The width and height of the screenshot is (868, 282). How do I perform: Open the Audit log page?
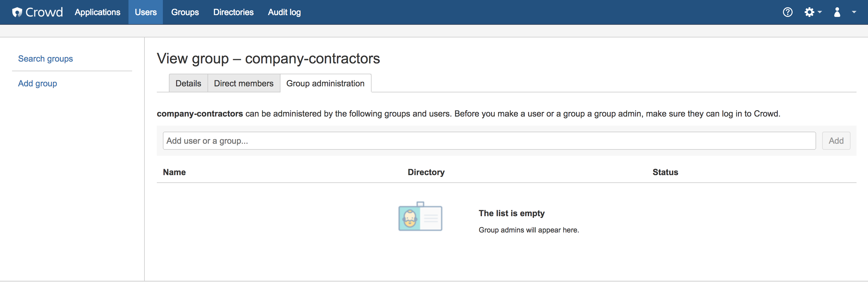tap(284, 12)
